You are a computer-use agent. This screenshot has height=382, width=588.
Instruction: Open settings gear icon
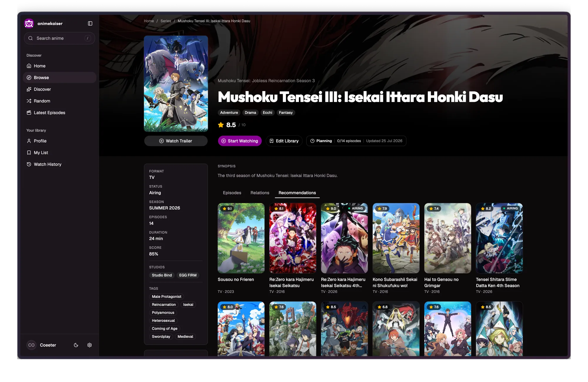tap(90, 345)
